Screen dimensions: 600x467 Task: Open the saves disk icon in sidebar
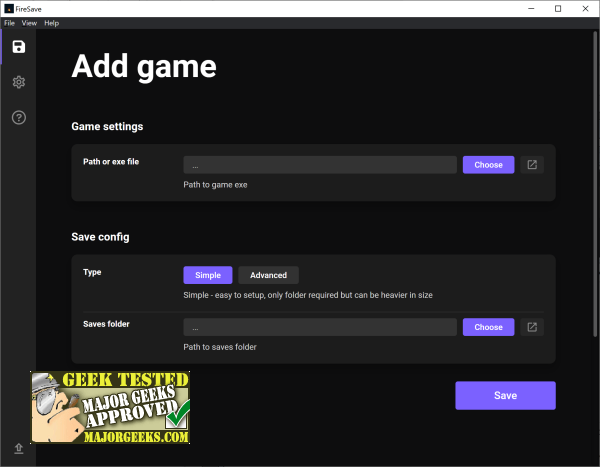pos(19,47)
